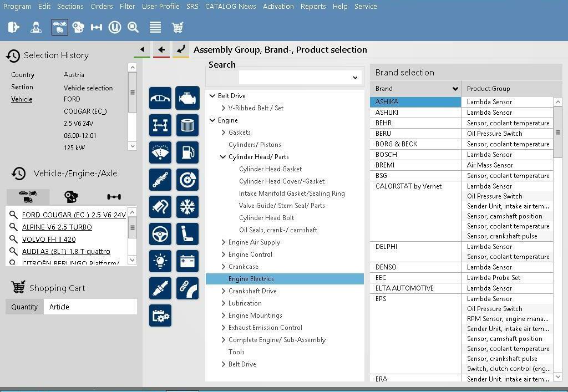Expand the Engine Control node
Viewport: 568px width, 392px height.
click(x=223, y=254)
